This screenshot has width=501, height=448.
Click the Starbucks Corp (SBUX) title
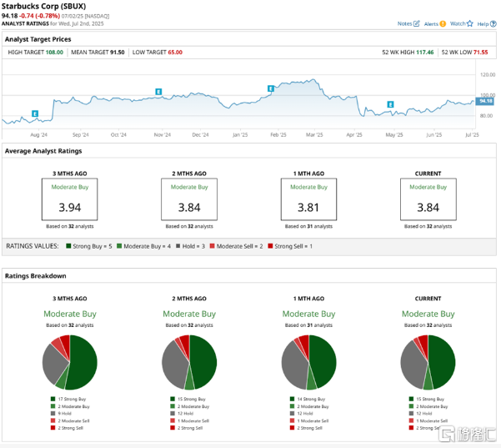[44, 7]
